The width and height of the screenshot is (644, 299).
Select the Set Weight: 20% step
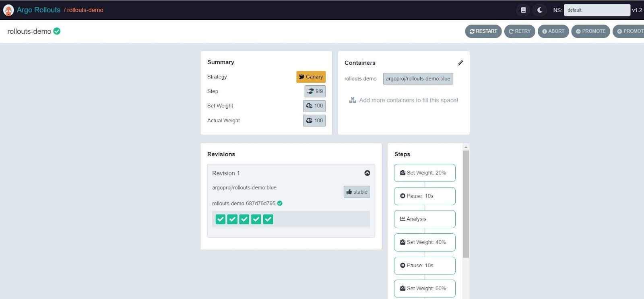tap(425, 173)
